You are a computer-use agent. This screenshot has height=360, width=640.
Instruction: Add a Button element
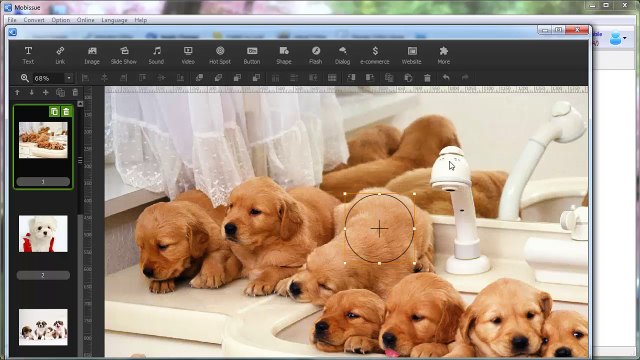point(252,55)
